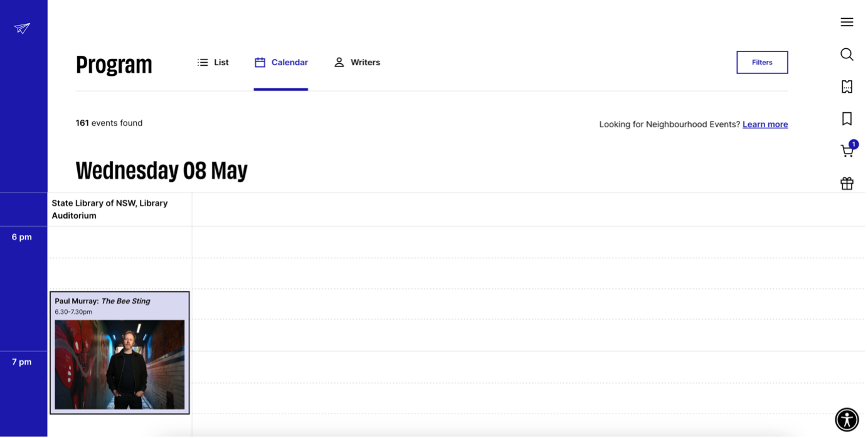The height and width of the screenshot is (438, 868).
Task: Click the 6 pm time marker
Action: (x=21, y=237)
